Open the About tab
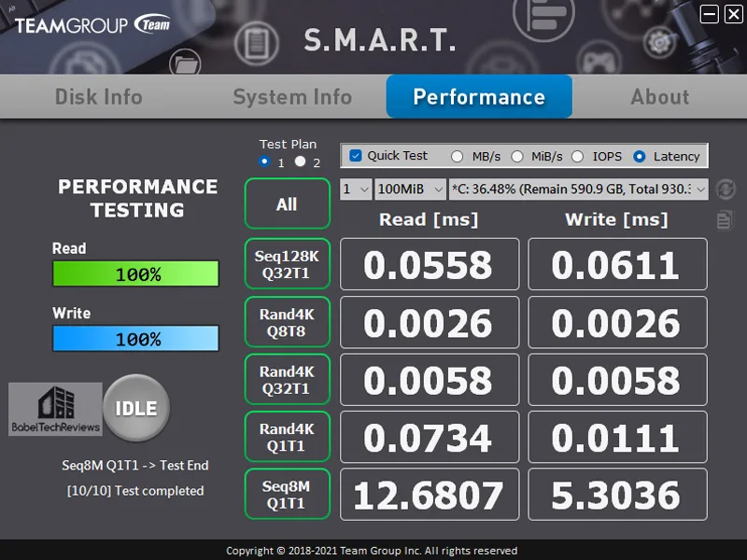Viewport: 747px width, 560px height. (x=660, y=97)
